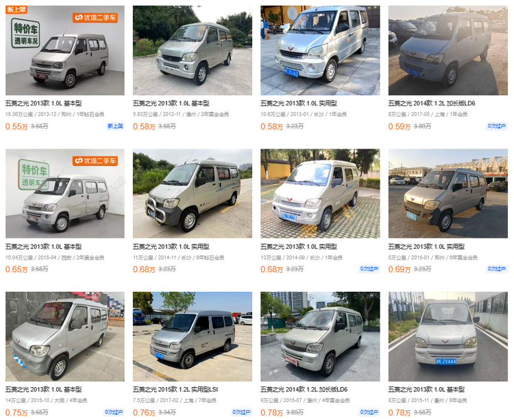Click the green 特价车 透明车况 stamp on the 0.55万 car
The height and width of the screenshot is (420, 514).
[x=25, y=33]
